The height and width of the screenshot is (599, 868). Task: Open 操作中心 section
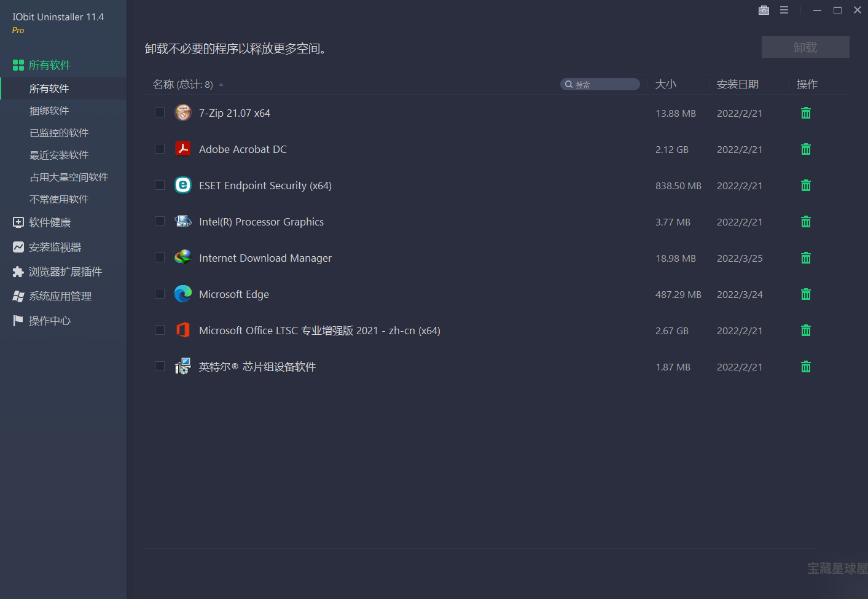(50, 321)
